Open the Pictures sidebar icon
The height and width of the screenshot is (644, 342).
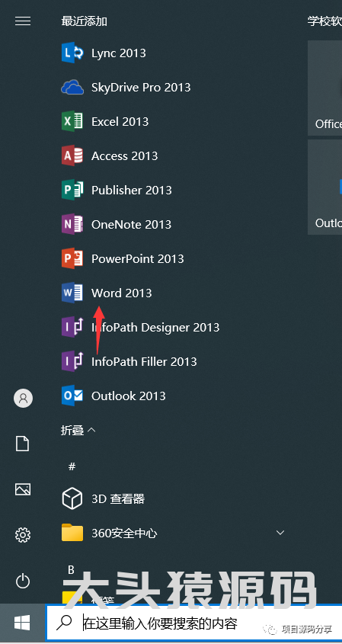[23, 489]
